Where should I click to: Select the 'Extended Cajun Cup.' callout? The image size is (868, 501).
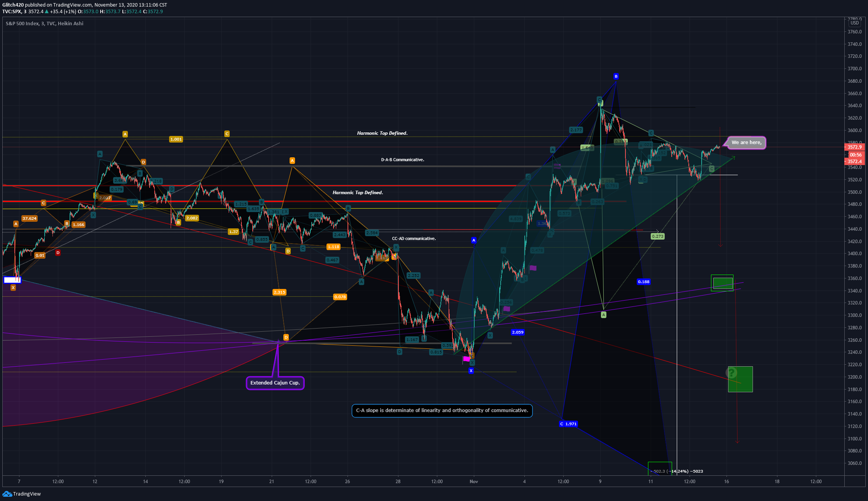coord(275,383)
